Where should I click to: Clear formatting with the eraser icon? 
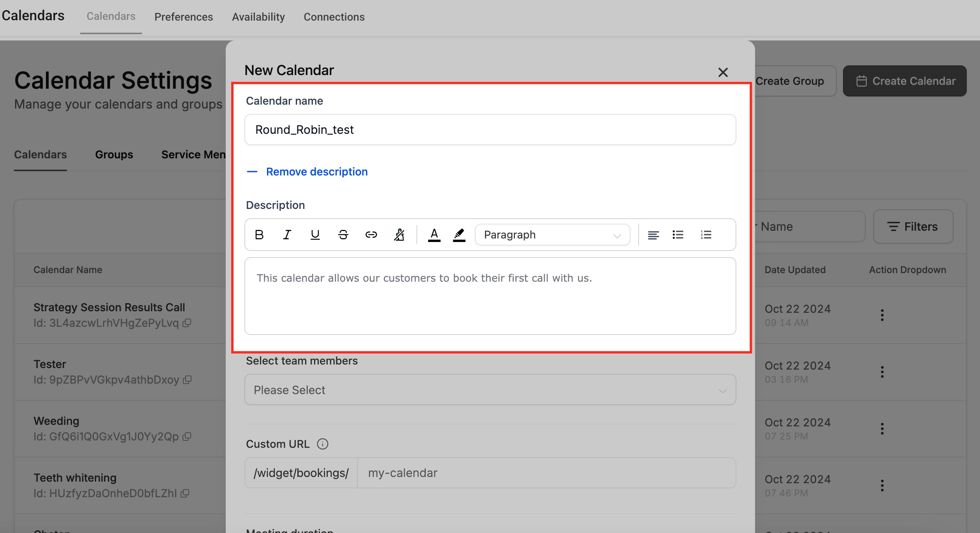point(399,235)
